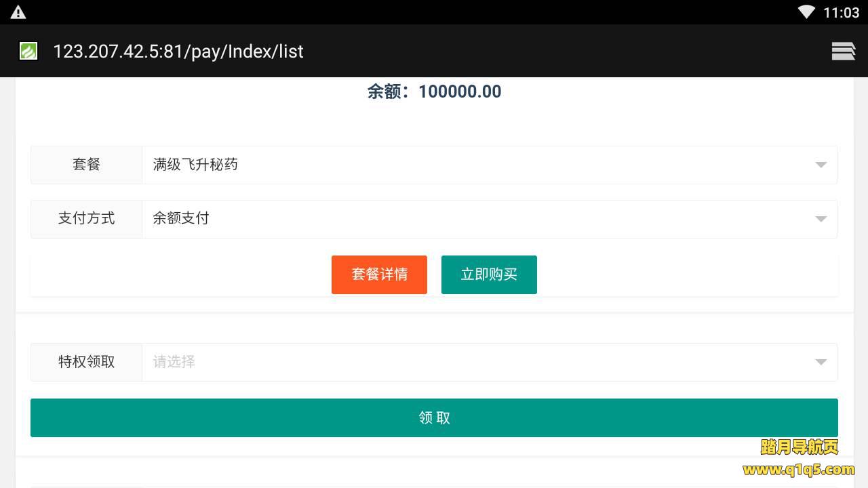The width and height of the screenshot is (868, 488).
Task: Tap the 11:03 clock in status bar
Action: tap(841, 12)
